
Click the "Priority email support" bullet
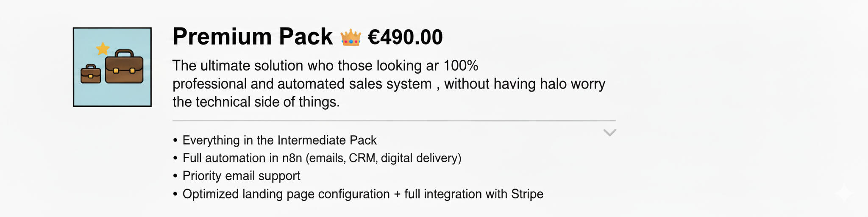pos(241,176)
